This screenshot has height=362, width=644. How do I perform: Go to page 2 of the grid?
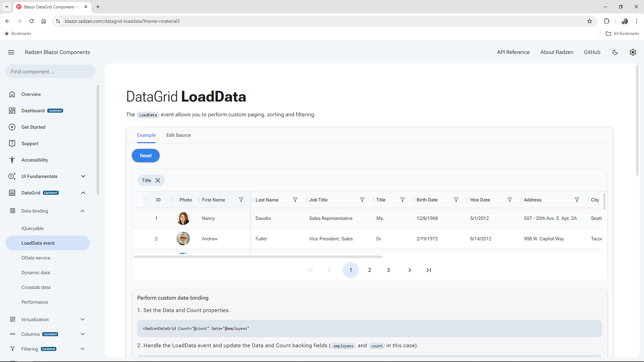pos(370,270)
